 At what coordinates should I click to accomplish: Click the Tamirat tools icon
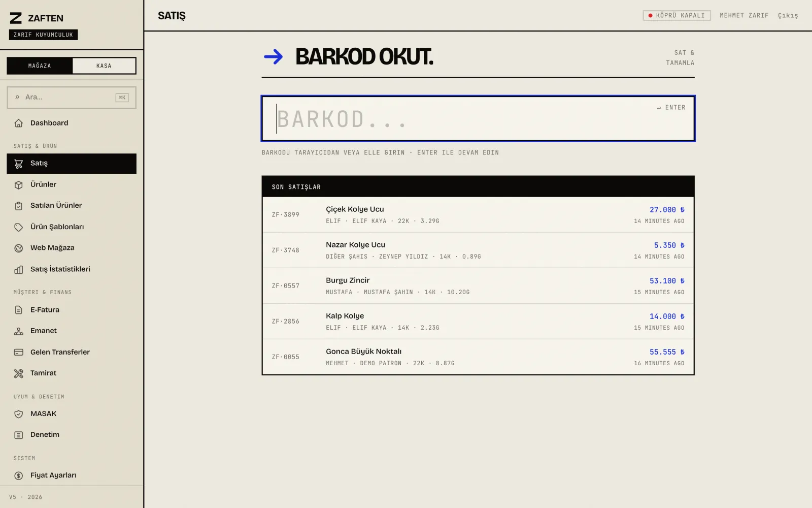(x=19, y=373)
